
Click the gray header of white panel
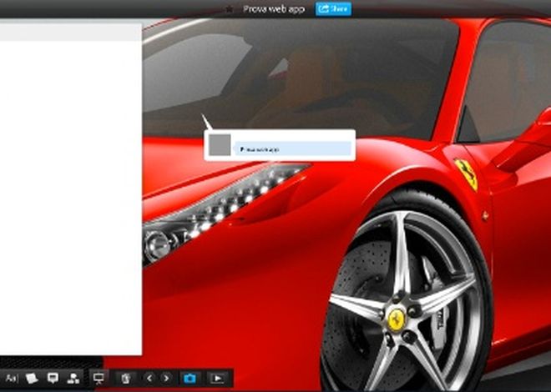click(71, 33)
